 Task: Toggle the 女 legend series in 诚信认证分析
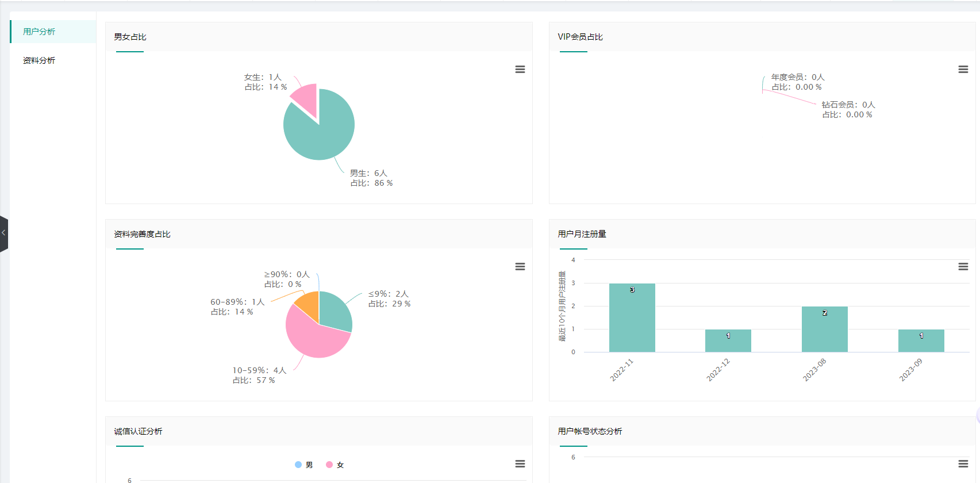point(335,465)
